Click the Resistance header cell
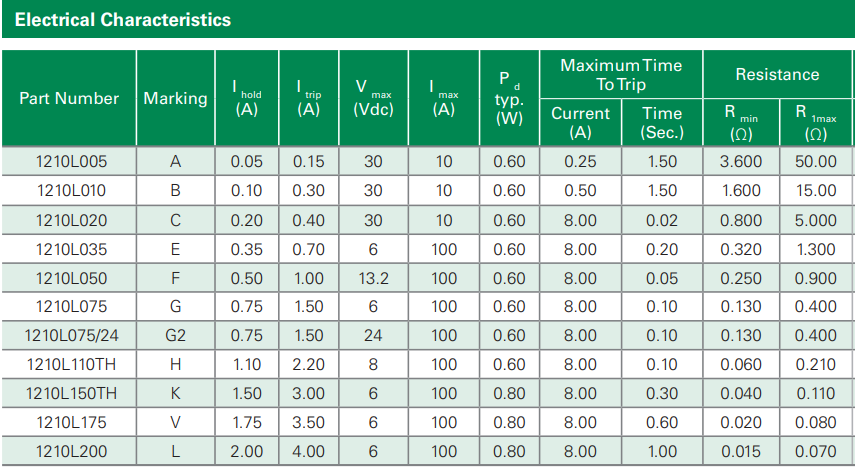Image resolution: width=855 pixels, height=468 pixels. tap(777, 75)
